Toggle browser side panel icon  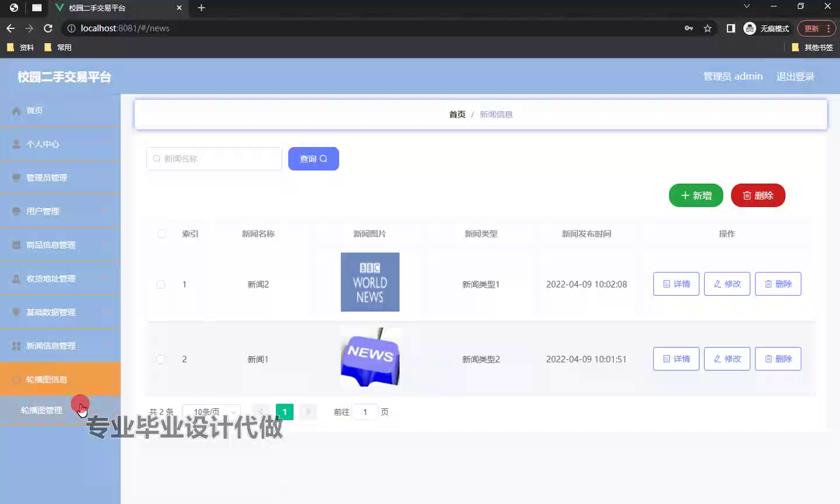pyautogui.click(x=731, y=28)
